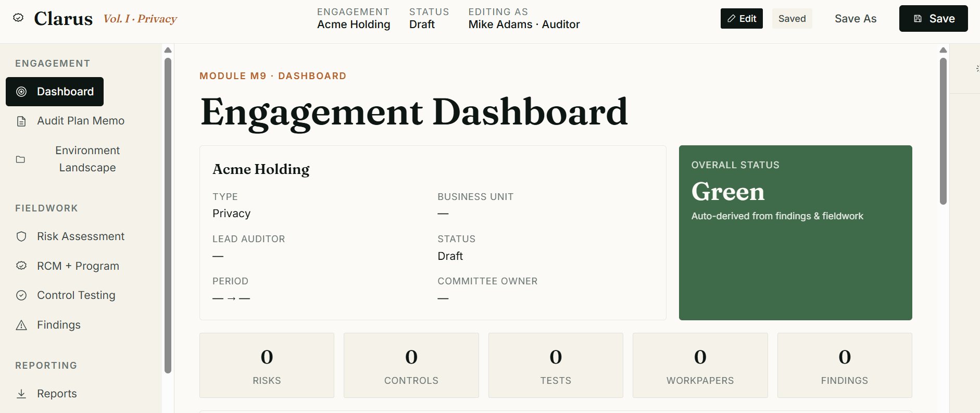This screenshot has height=413, width=980.
Task: Open the Findings page
Action: pyautogui.click(x=59, y=325)
